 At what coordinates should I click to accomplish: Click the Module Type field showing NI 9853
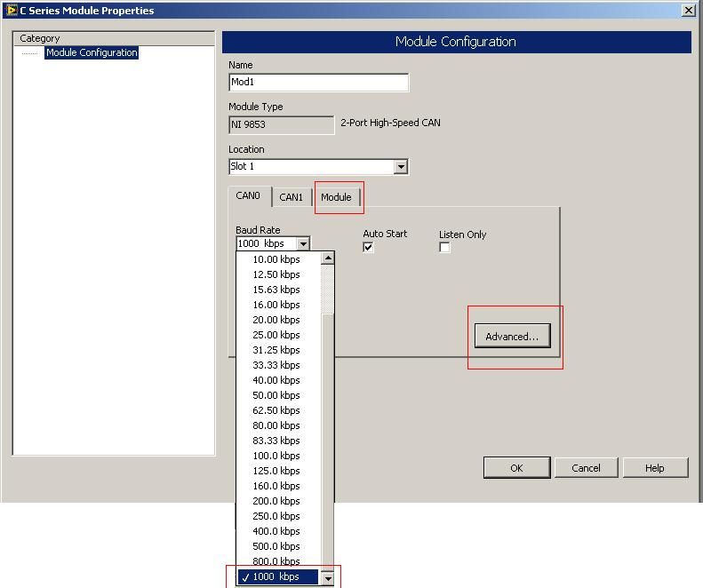coord(282,124)
